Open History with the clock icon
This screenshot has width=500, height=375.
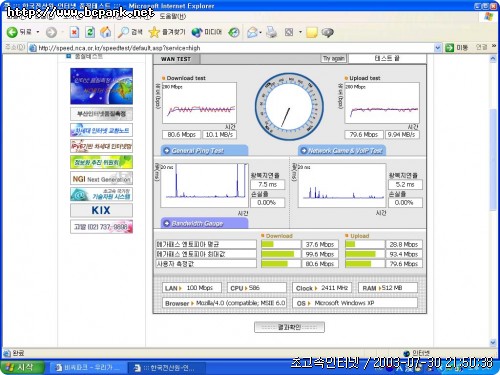click(234, 32)
